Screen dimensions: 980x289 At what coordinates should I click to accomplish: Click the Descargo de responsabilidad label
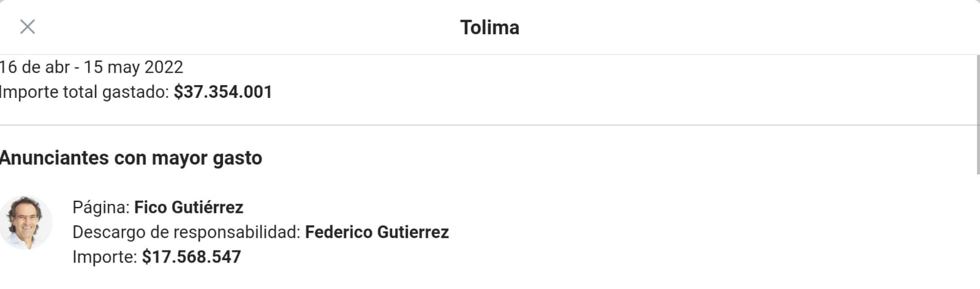tap(186, 232)
